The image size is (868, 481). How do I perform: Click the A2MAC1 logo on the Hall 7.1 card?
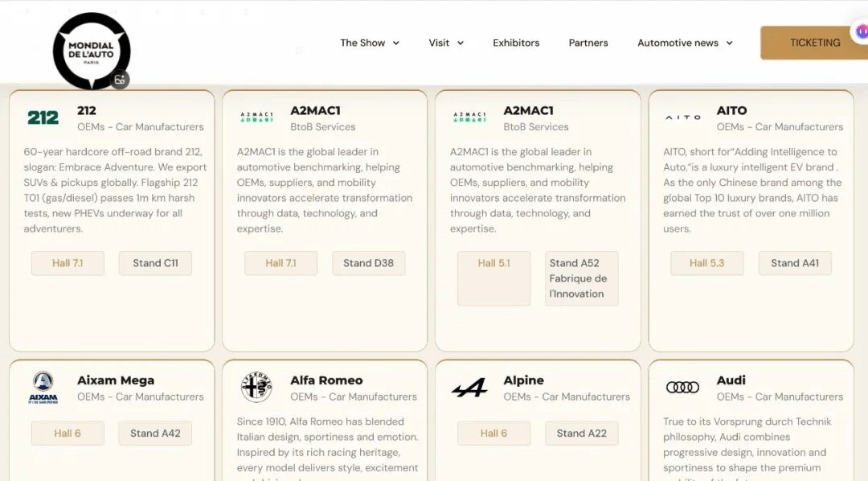pos(256,117)
